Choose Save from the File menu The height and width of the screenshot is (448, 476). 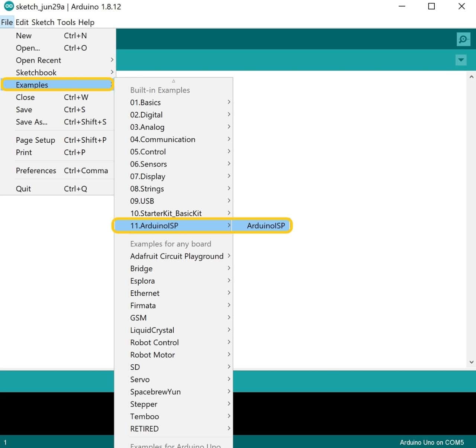58,110
